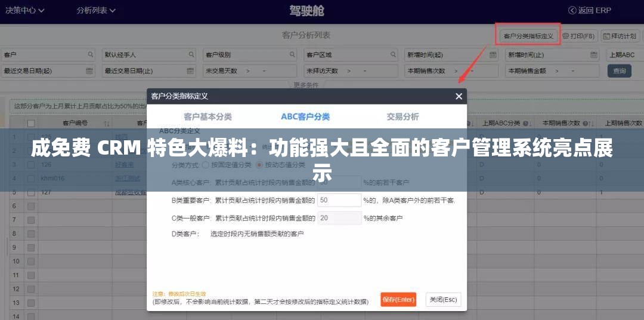
Task: Click the 客户分析列表 page title
Action: point(306,35)
